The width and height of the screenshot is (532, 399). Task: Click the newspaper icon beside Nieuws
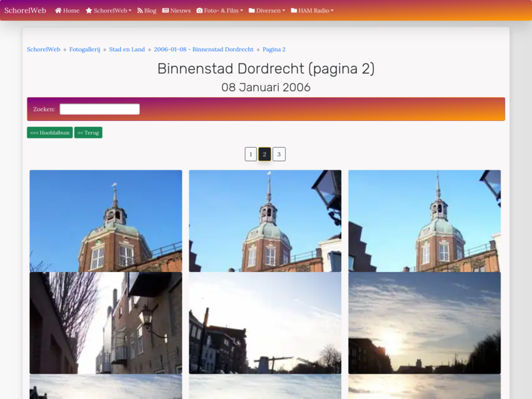(166, 11)
